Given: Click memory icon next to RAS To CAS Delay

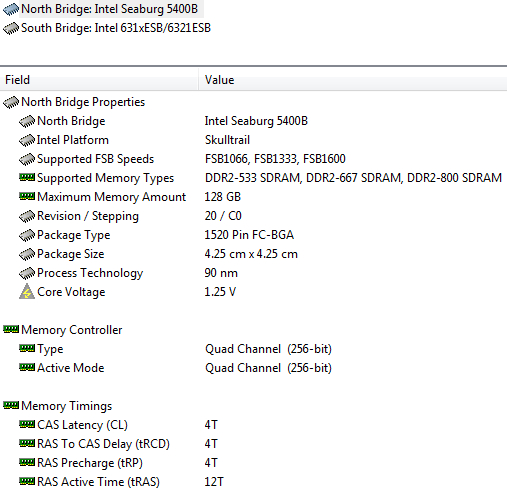Looking at the screenshot, I should coord(27,444).
